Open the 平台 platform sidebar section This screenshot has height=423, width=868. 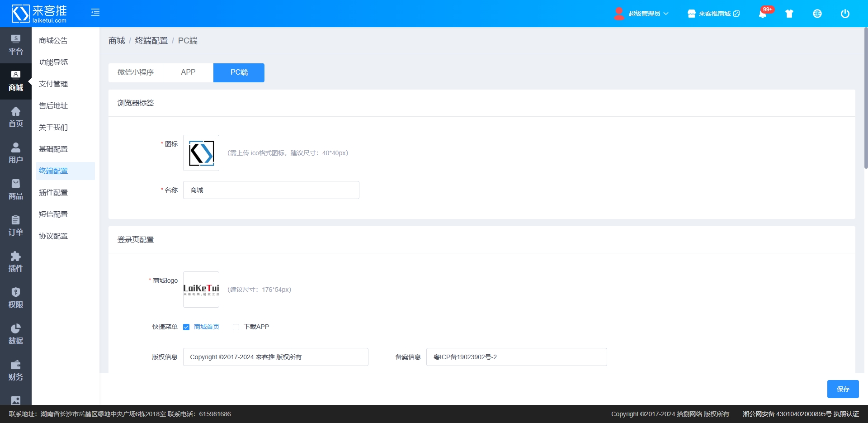(16, 45)
